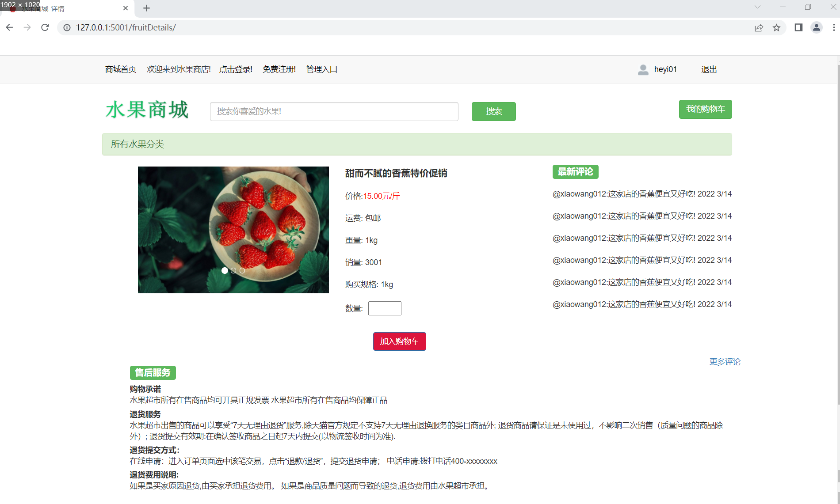Expand the 所有水果分类 category bar
Viewport: 840px width, 504px height.
[x=417, y=144]
